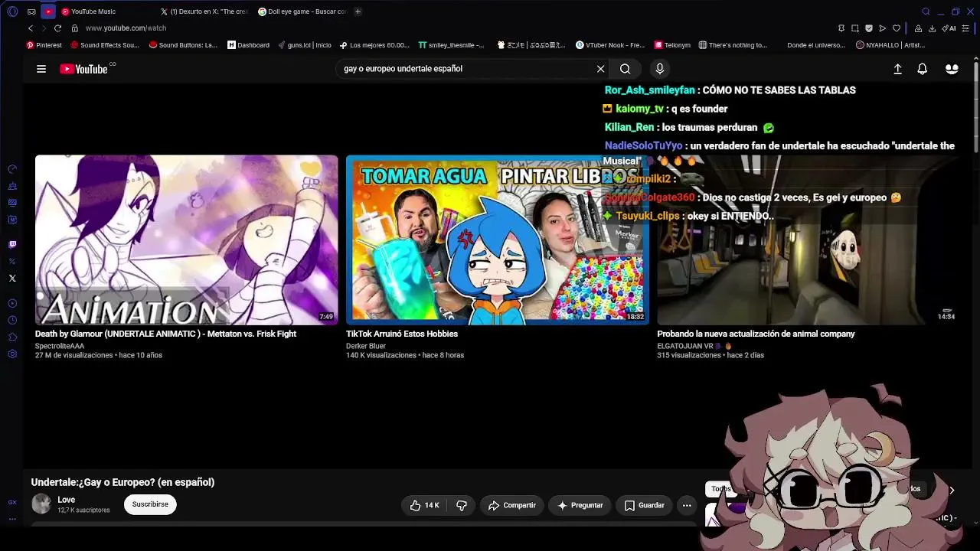Open Death by Glamour video thumbnail
This screenshot has width=980, height=551.
point(186,240)
